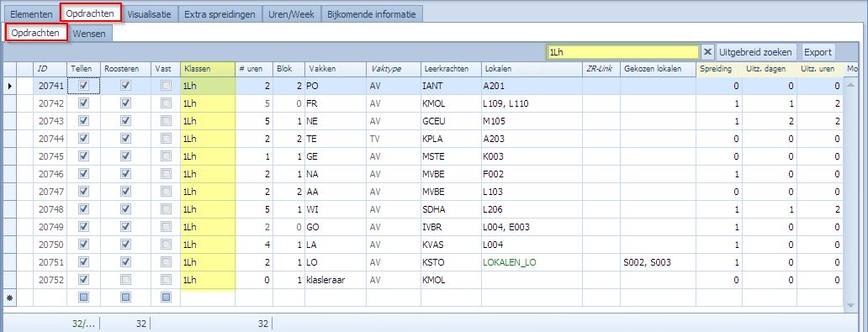The image size is (868, 332).
Task: Click teacher cell IANT
Action: pos(451,86)
